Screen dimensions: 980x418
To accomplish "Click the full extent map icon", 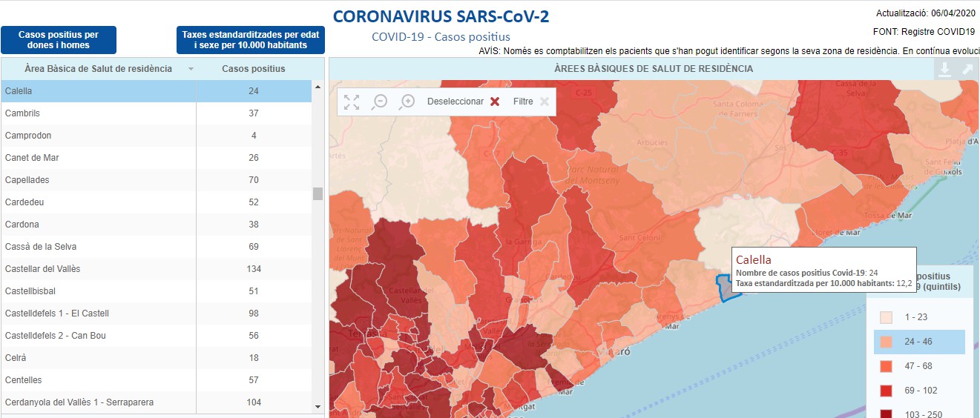I will 352,102.
